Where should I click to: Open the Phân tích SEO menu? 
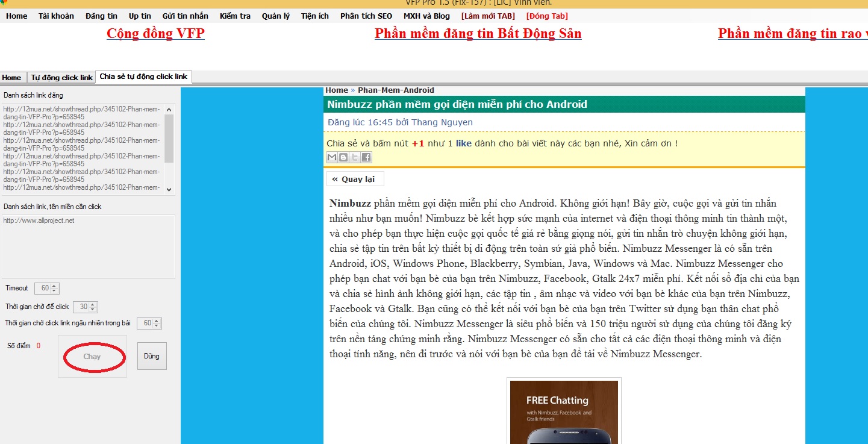click(x=366, y=16)
